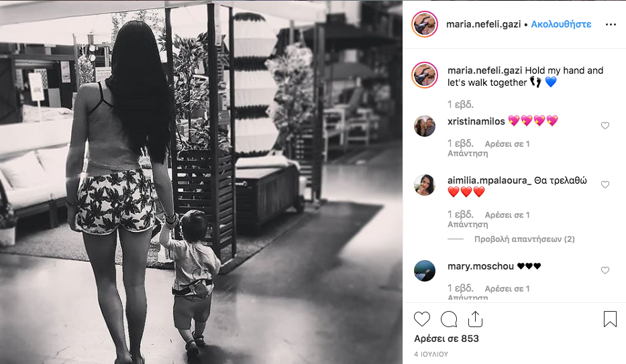View likes via Αρέσει σε 853

click(x=446, y=339)
